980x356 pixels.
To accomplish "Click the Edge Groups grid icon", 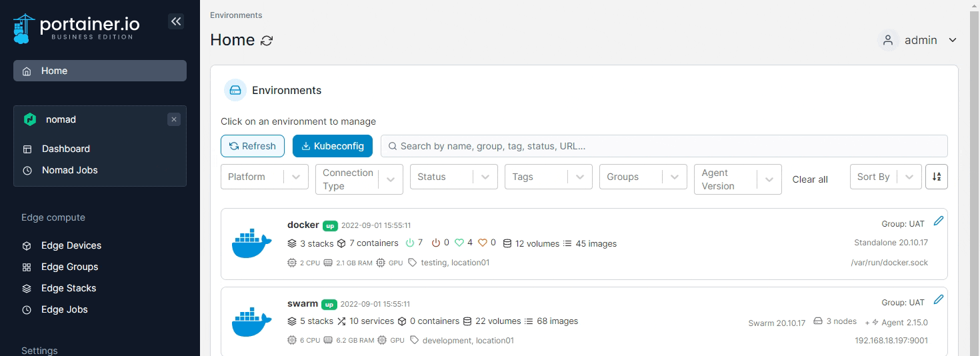I will click(27, 267).
